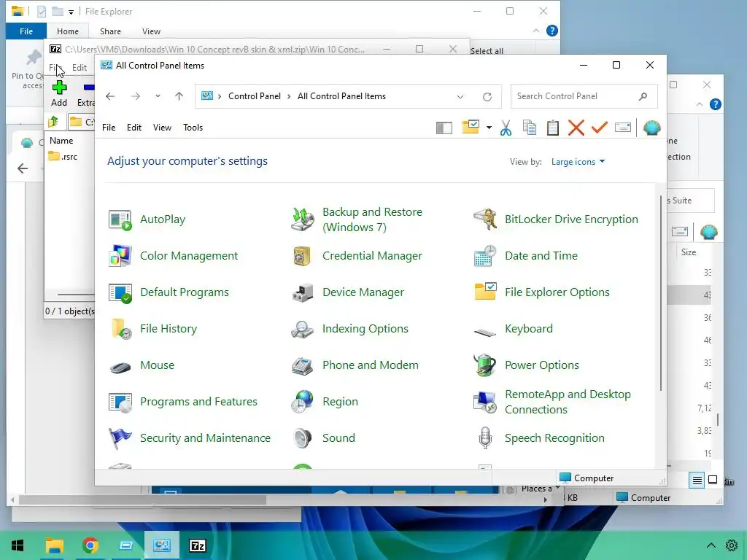Click the Name column header in 7-Zip
The height and width of the screenshot is (560, 747).
pyautogui.click(x=61, y=141)
